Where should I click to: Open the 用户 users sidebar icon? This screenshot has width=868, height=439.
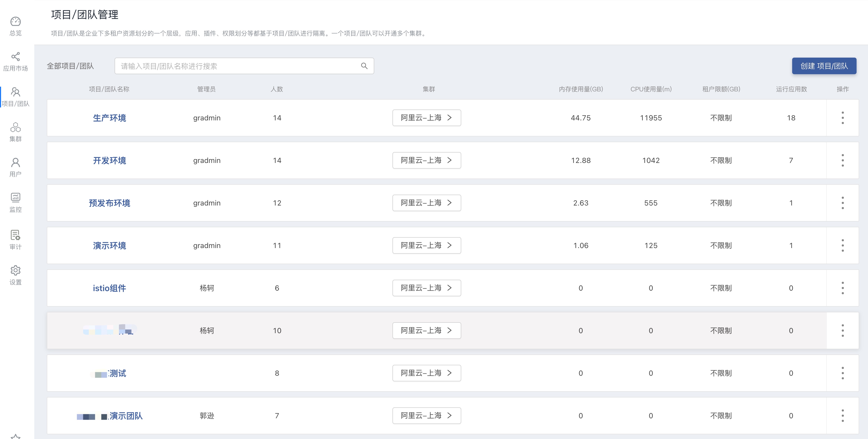(16, 163)
